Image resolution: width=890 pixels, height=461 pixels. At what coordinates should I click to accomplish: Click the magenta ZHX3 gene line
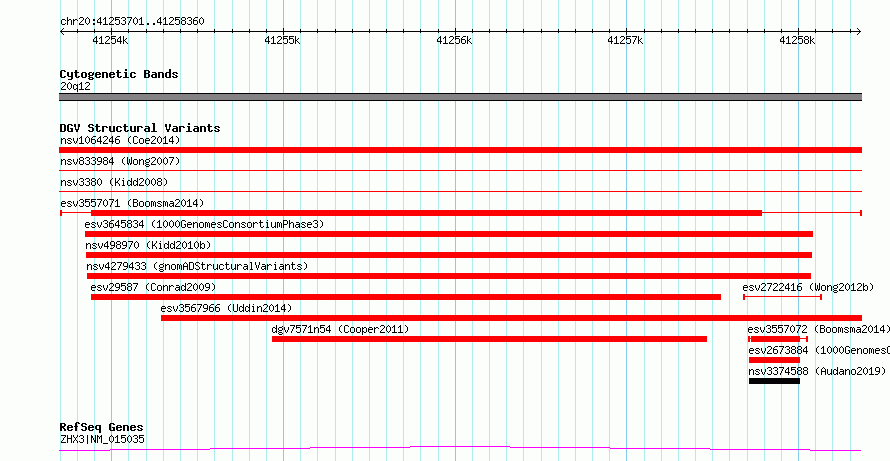(x=460, y=449)
